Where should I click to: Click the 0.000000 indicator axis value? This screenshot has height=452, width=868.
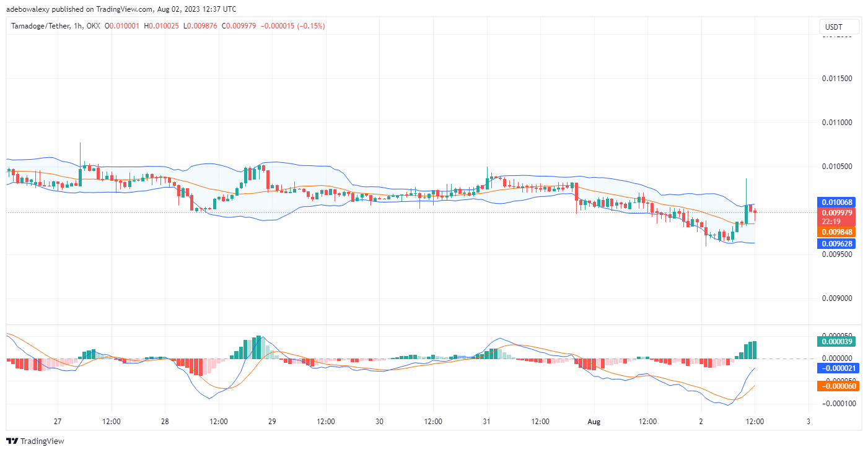pyautogui.click(x=837, y=358)
